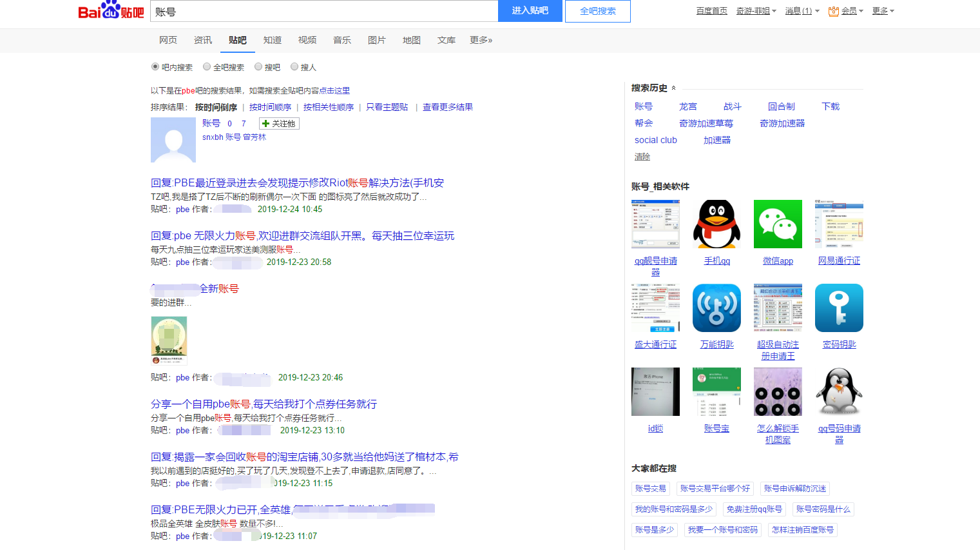Open the green 微信app icon
Viewport: 980px width, 550px height.
pyautogui.click(x=778, y=224)
